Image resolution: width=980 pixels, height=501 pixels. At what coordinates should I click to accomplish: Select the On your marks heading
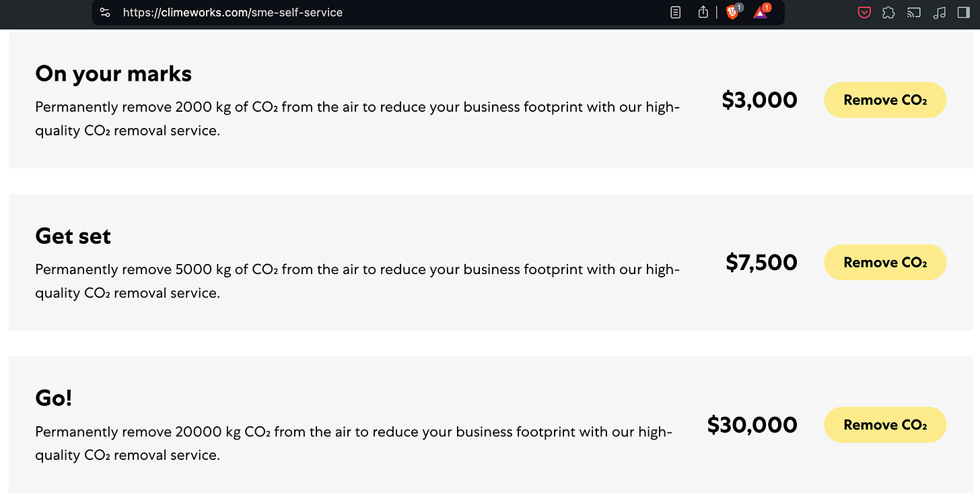tap(113, 73)
